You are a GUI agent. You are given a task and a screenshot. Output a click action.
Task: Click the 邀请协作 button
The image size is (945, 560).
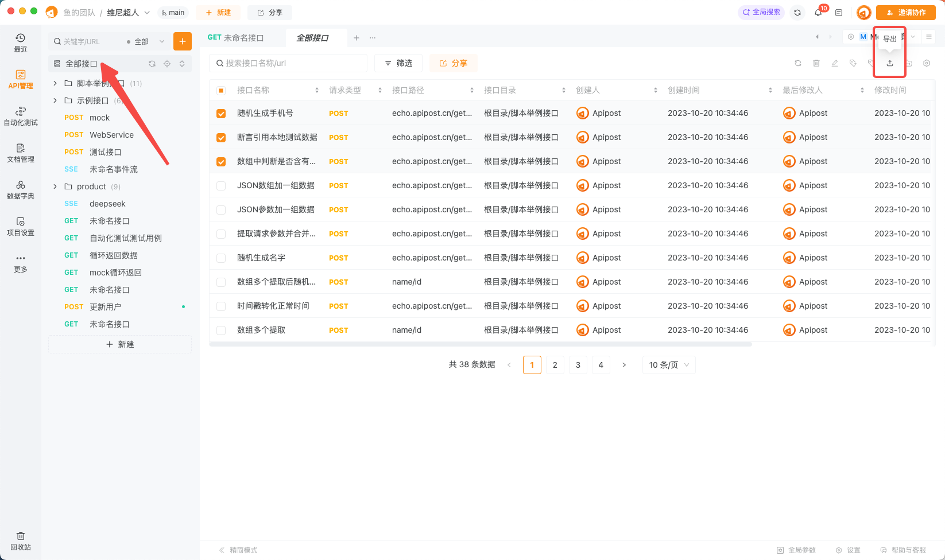(906, 12)
